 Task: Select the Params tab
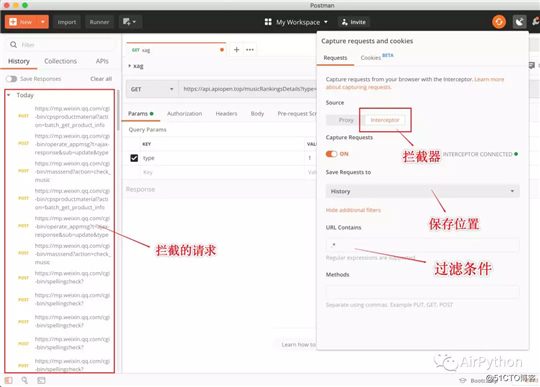141,114
